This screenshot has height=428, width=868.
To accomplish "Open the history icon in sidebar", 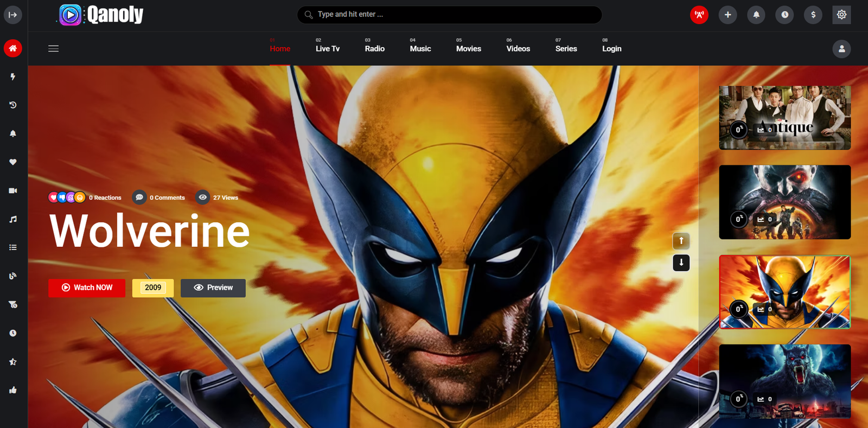I will click(13, 105).
